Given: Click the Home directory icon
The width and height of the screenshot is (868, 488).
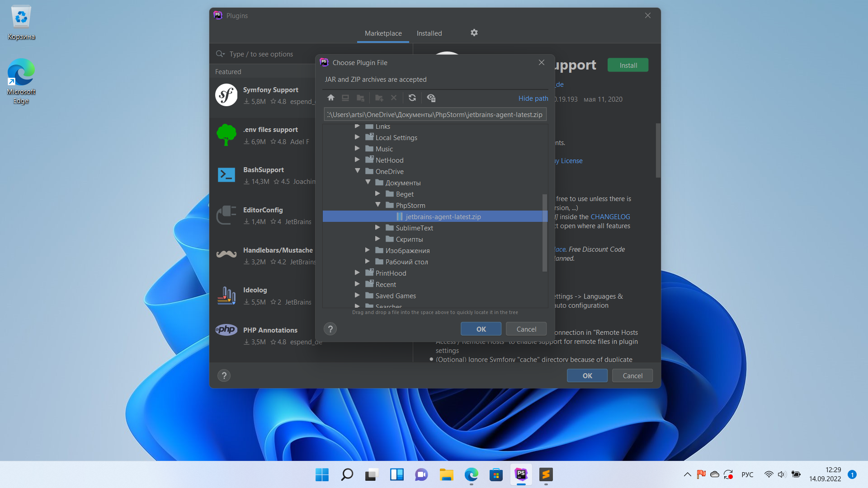Looking at the screenshot, I should pos(331,98).
